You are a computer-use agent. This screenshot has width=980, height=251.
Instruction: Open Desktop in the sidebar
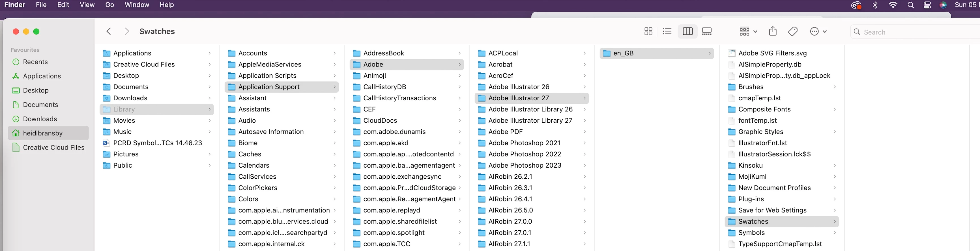[x=48, y=90]
